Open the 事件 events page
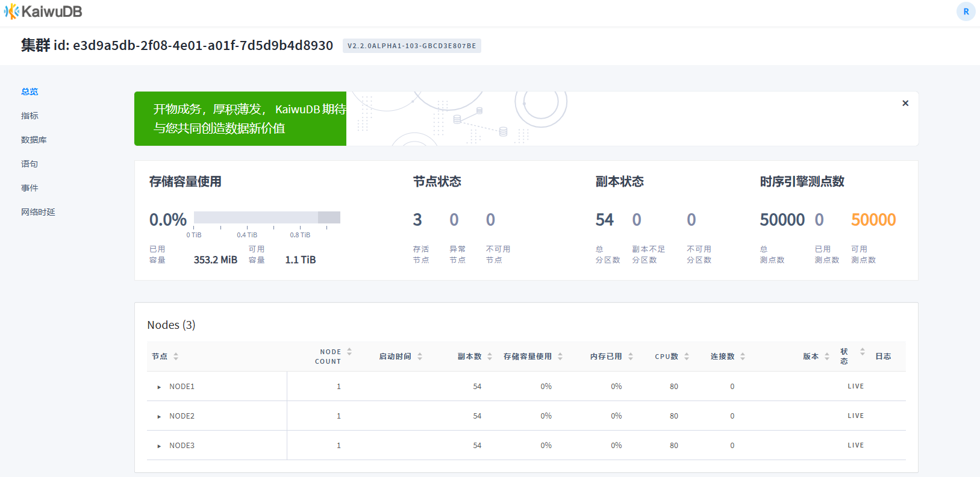 (x=30, y=188)
